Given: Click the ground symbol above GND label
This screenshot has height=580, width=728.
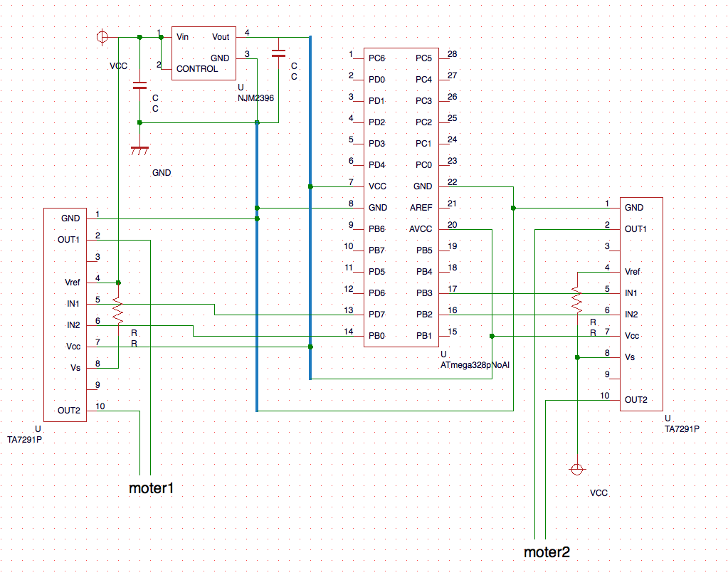Looking at the screenshot, I should pos(139,150).
